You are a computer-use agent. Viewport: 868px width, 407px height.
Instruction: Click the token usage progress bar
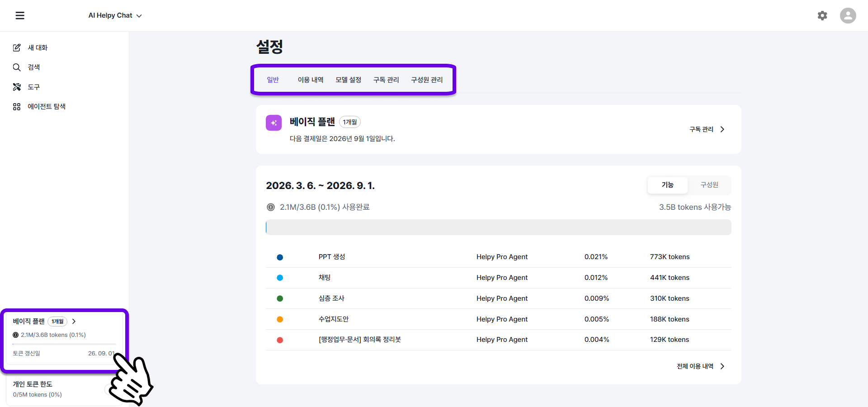[498, 227]
